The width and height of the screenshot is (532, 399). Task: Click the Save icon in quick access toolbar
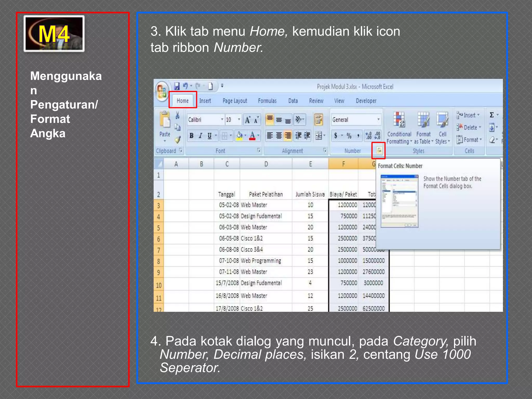pos(177,86)
